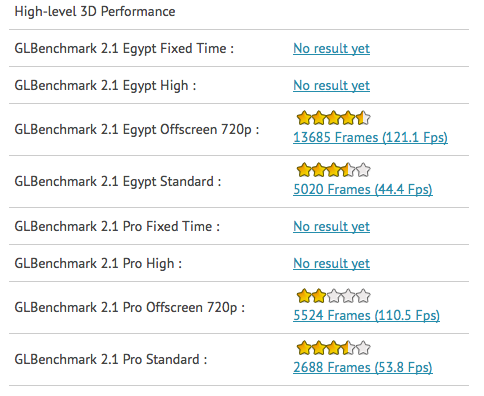Open 5524 Frames (110.5 Fps) result

[x=366, y=315]
